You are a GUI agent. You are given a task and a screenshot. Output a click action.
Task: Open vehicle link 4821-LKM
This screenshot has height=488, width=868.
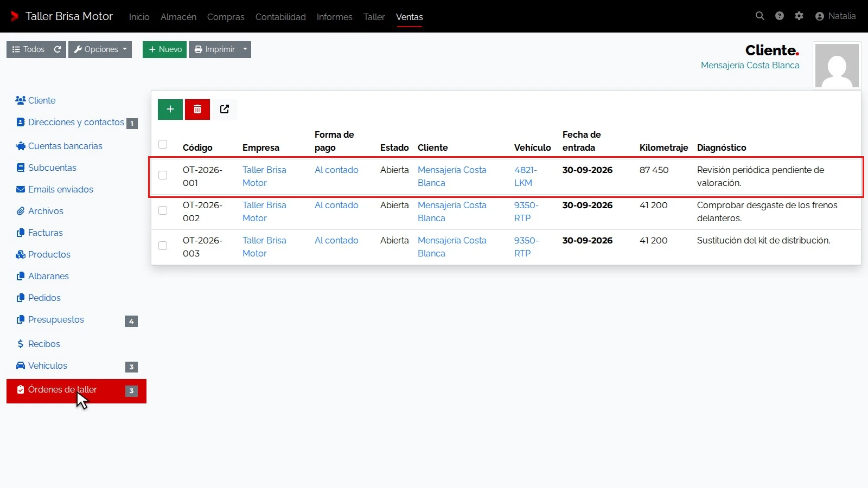(526, 176)
